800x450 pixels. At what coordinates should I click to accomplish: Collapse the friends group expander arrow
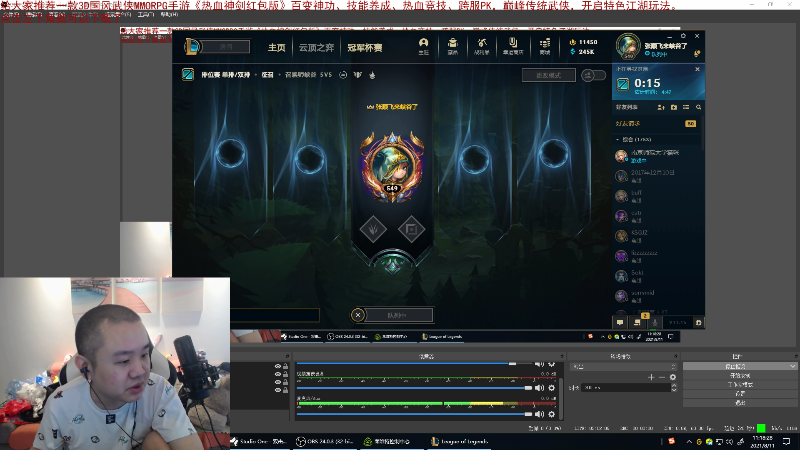point(618,139)
